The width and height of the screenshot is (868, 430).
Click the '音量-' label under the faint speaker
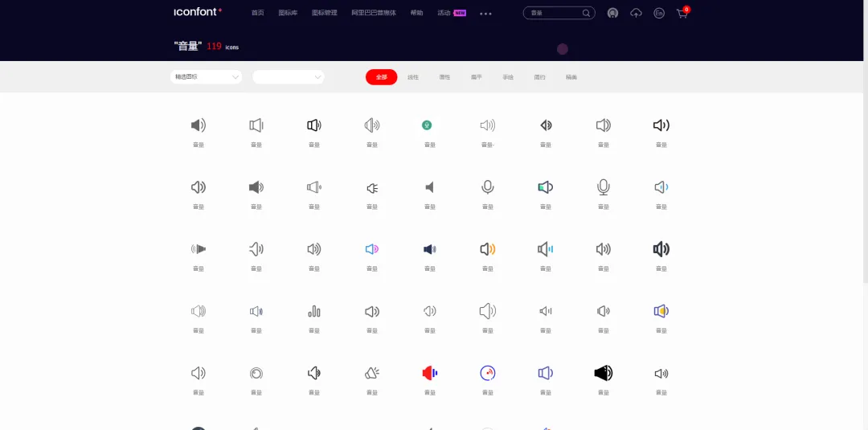click(488, 145)
